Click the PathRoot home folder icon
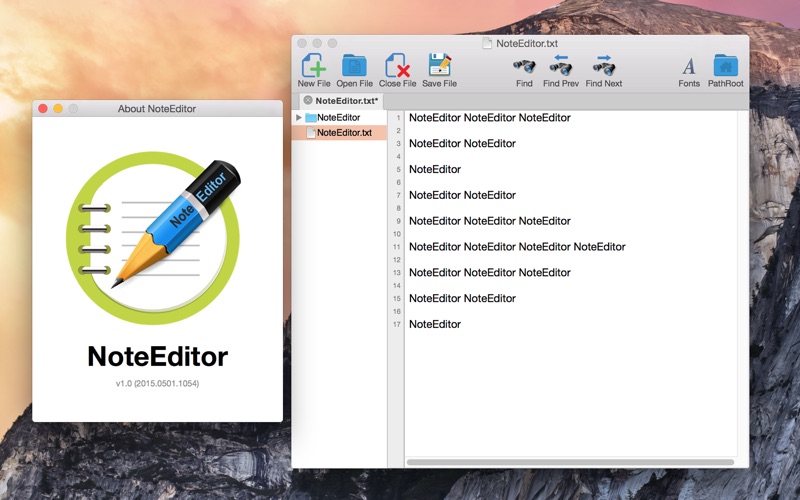 point(726,66)
